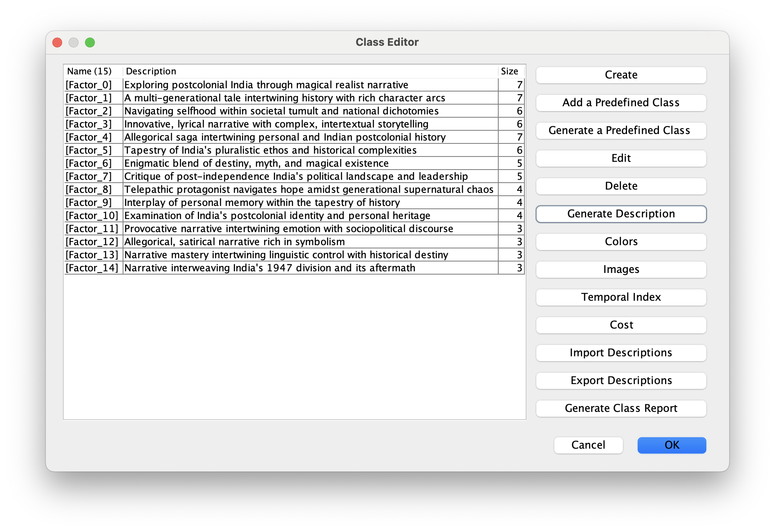The image size is (775, 532).
Task: Confirm with the OK button
Action: pos(671,445)
